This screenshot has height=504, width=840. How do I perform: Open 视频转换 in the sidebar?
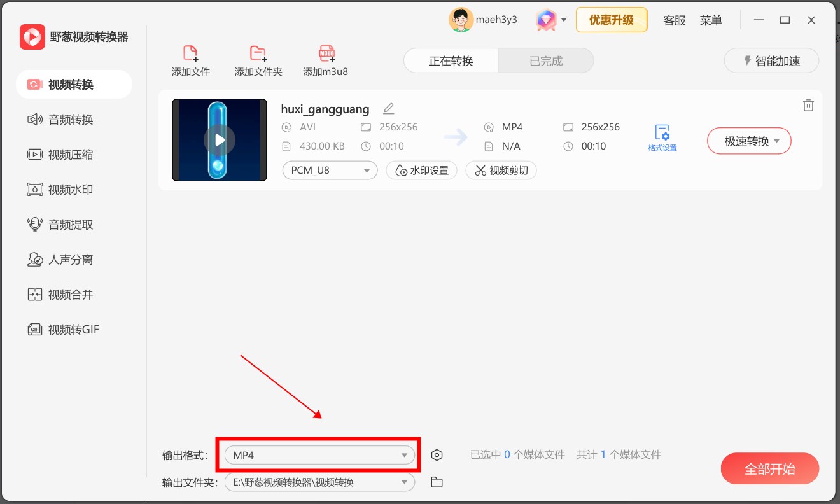(x=74, y=85)
